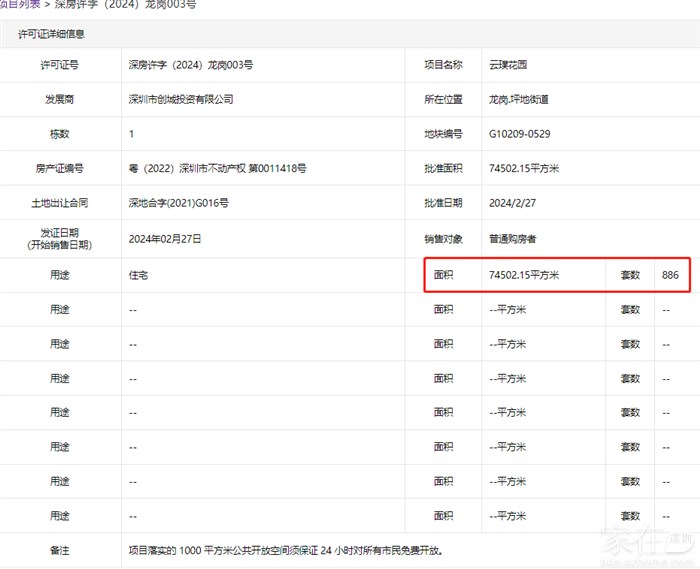The width and height of the screenshot is (700, 569).
Task: Select the highlighted 面积 value in red box
Action: coord(523,274)
